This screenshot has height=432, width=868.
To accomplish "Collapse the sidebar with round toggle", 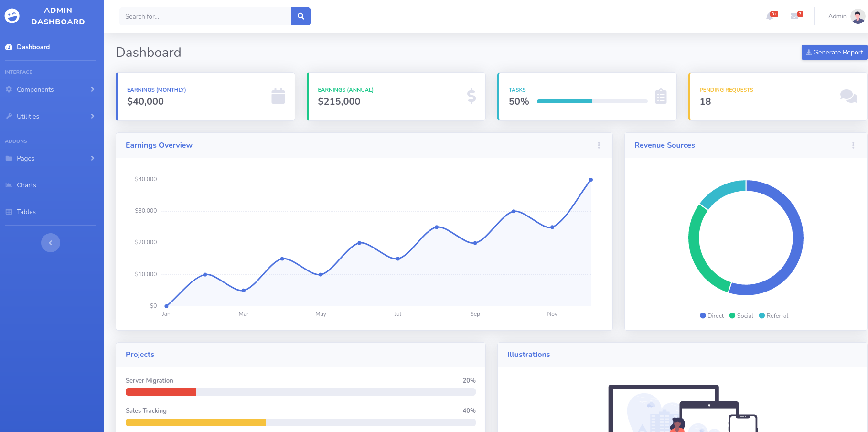I will [51, 243].
